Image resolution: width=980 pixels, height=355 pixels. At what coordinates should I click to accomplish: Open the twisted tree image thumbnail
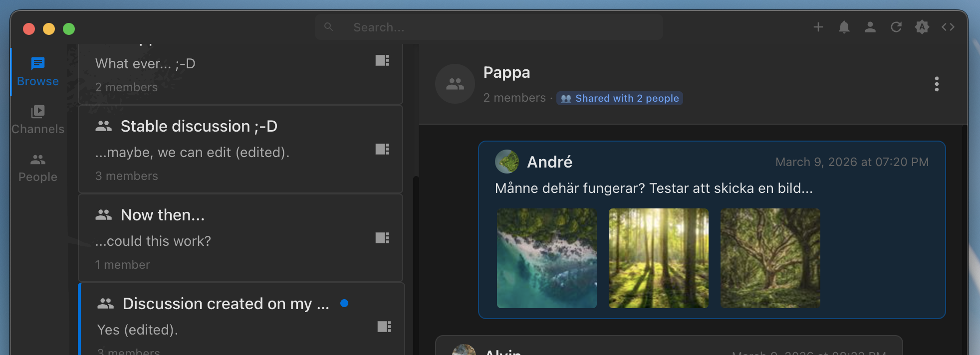point(770,258)
